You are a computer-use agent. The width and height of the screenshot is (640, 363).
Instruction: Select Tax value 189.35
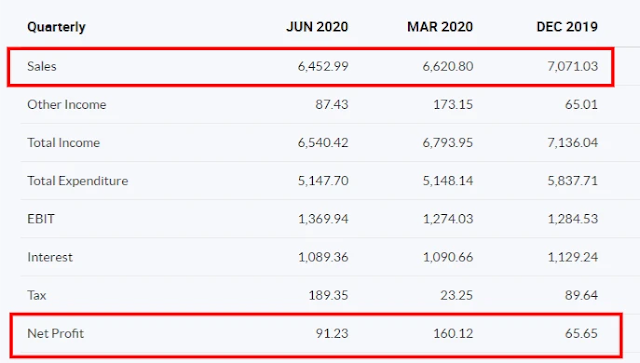328,295
